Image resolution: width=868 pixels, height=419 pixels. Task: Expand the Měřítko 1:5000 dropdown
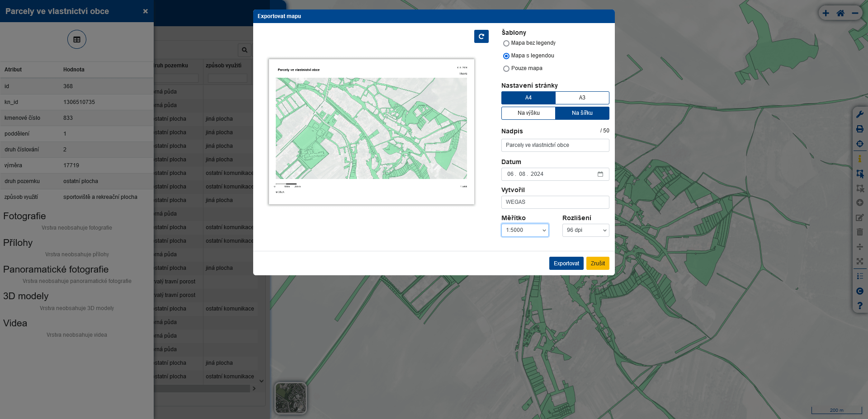tap(525, 230)
